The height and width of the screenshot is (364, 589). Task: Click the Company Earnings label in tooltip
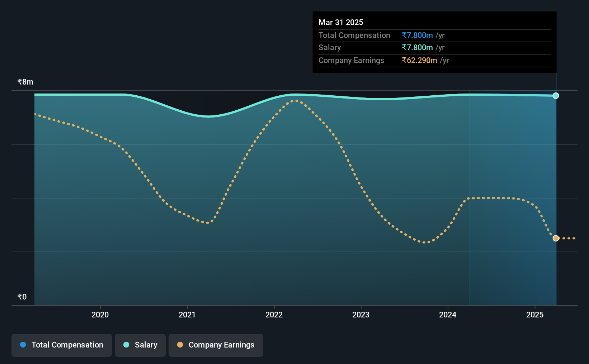point(351,61)
